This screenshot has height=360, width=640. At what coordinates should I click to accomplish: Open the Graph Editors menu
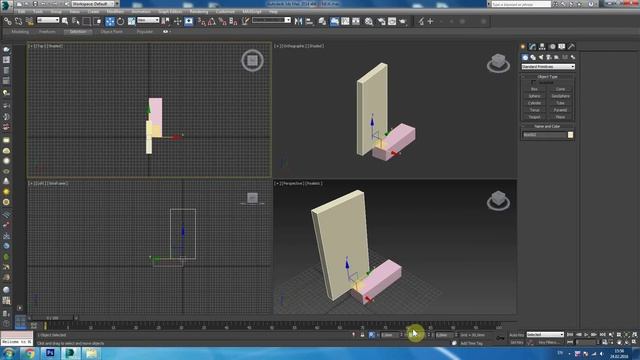point(170,12)
